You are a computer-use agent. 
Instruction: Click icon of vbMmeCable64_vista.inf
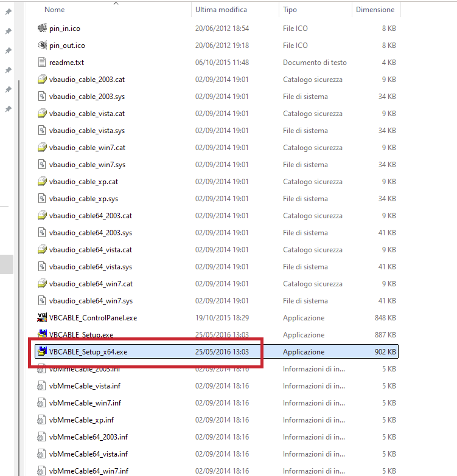point(41,454)
